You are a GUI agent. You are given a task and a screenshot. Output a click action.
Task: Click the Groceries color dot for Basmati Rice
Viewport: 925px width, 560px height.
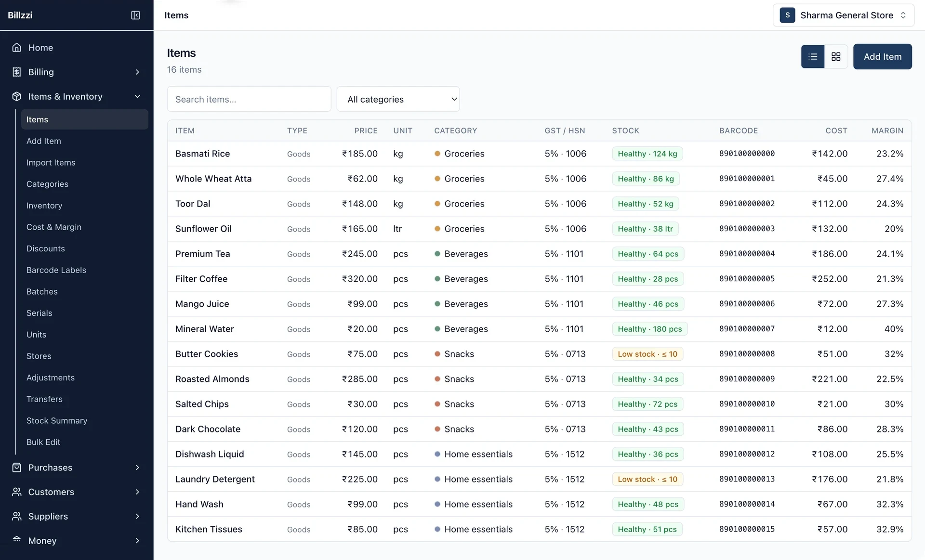pos(437,154)
